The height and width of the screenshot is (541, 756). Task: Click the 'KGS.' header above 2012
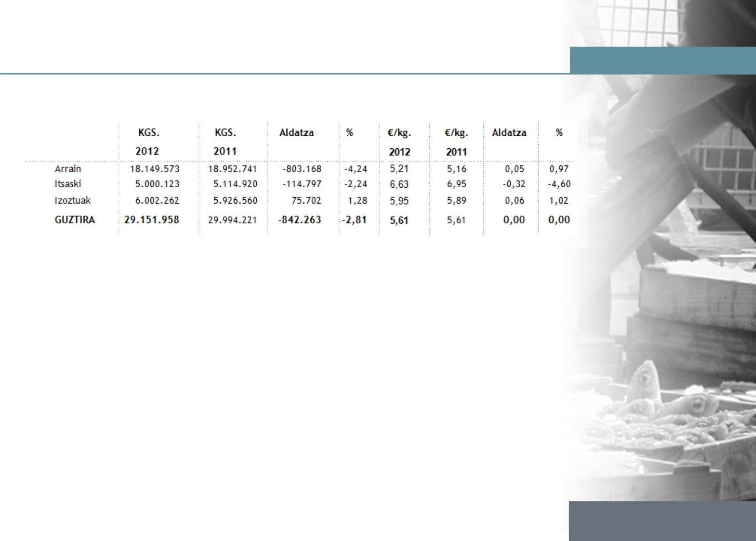(x=149, y=133)
